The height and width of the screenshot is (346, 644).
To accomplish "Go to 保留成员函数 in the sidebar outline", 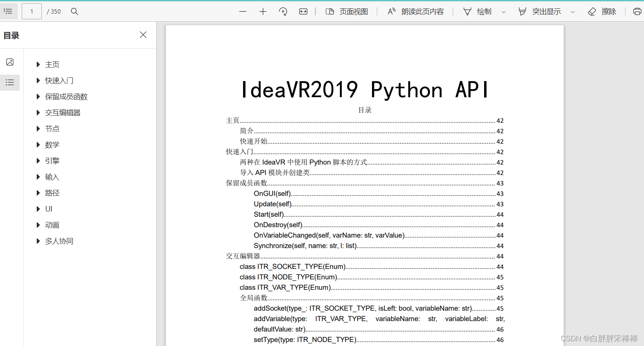I will [x=66, y=97].
